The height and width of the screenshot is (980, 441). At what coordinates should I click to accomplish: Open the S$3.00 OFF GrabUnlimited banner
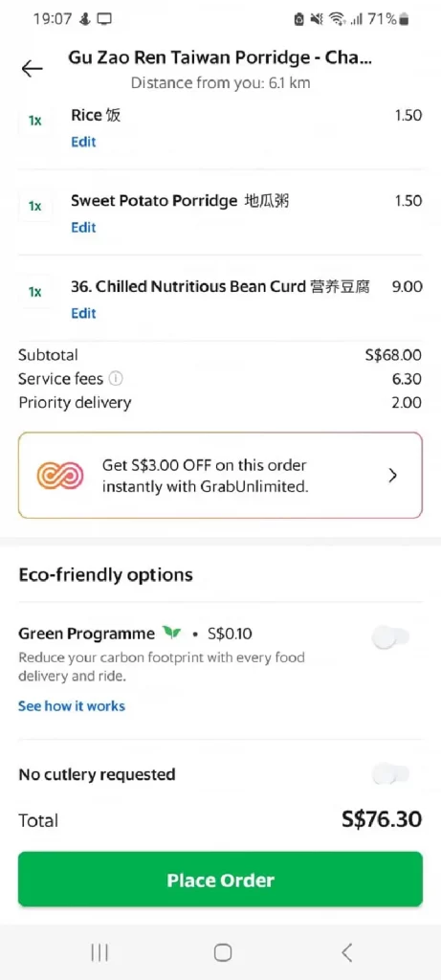(x=220, y=476)
